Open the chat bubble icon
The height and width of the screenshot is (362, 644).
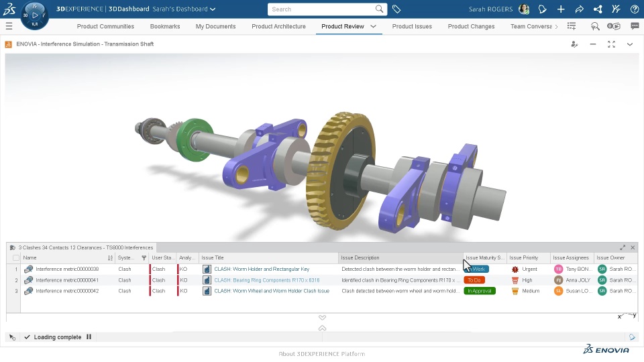click(x=635, y=26)
